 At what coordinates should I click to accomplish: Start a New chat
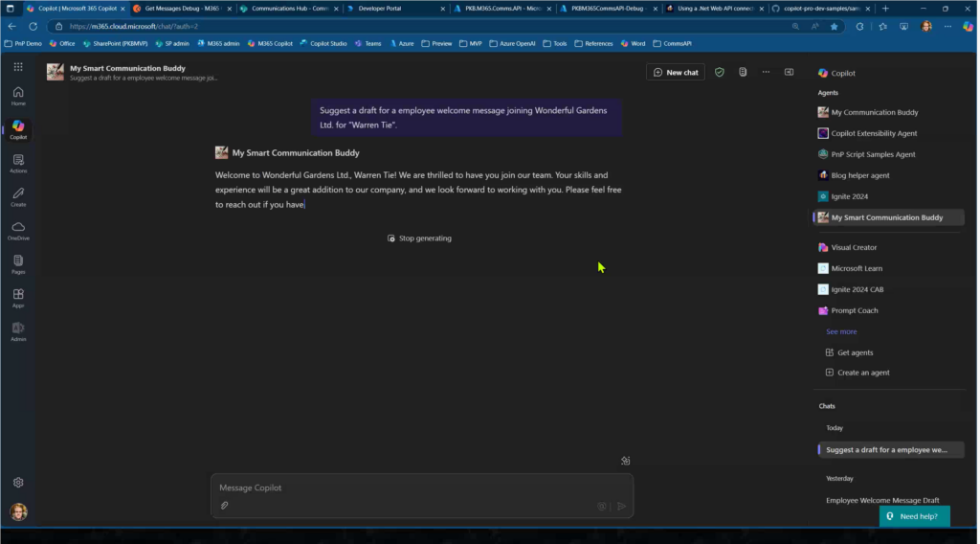tap(676, 73)
